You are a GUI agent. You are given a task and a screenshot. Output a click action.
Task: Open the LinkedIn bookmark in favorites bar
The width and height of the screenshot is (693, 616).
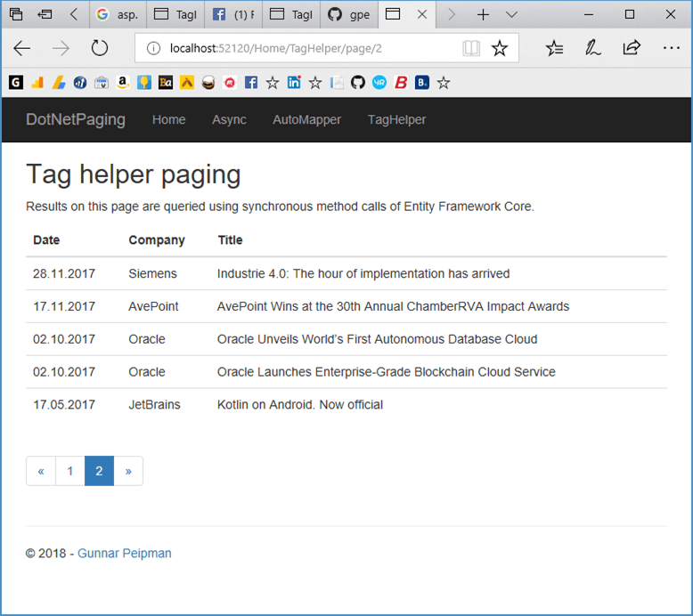coord(294,83)
